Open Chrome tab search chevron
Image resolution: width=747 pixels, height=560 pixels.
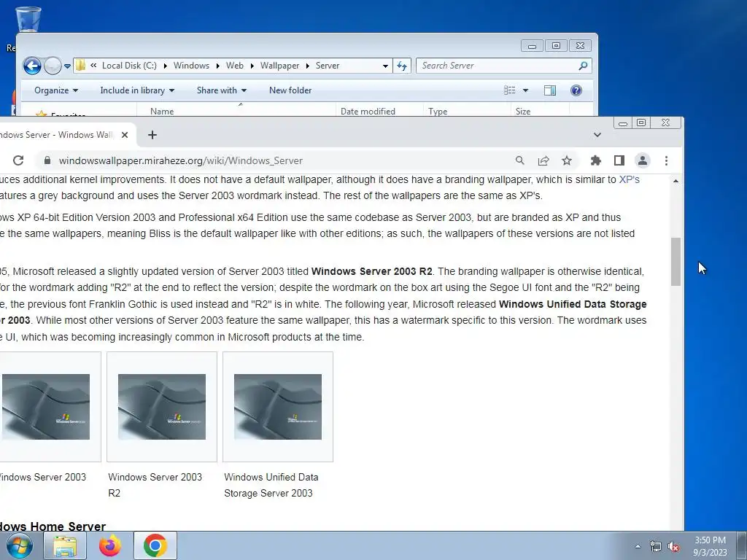pyautogui.click(x=597, y=135)
